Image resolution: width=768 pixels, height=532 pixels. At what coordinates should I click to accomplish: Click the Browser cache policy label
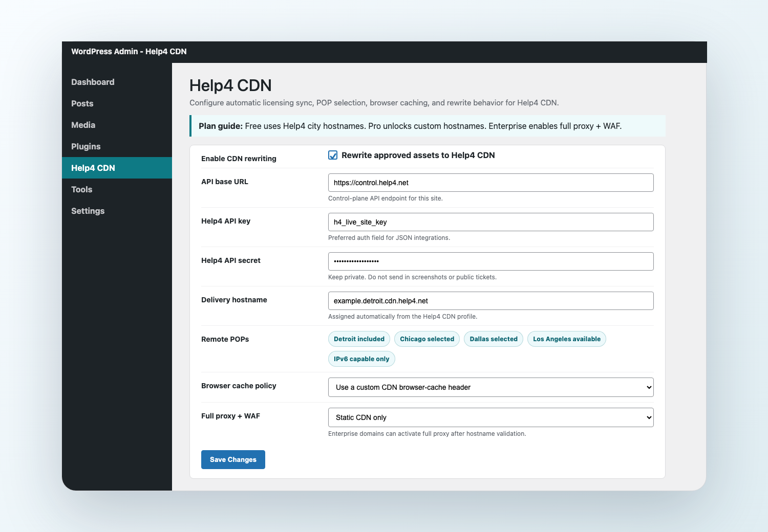pyautogui.click(x=239, y=386)
